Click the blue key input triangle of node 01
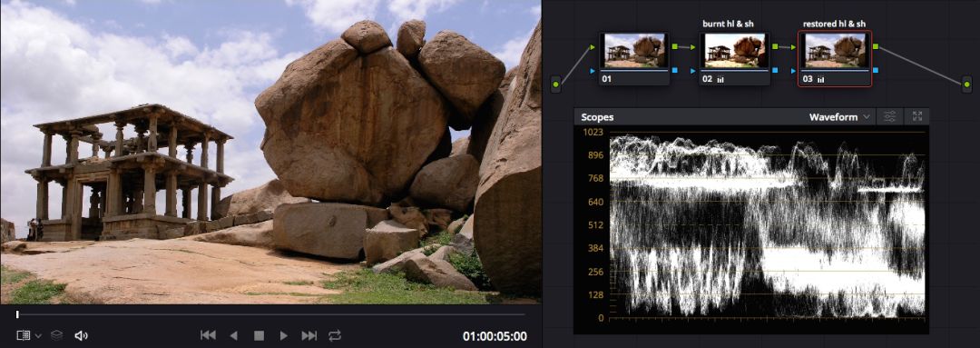The height and width of the screenshot is (348, 980). coord(593,72)
